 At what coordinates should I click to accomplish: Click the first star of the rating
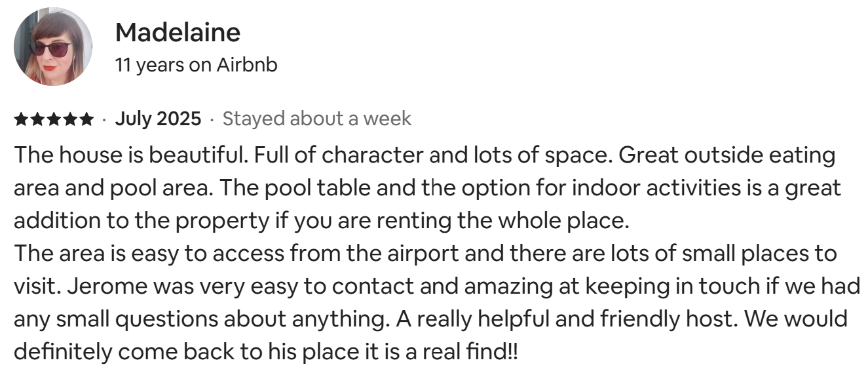pyautogui.click(x=21, y=119)
